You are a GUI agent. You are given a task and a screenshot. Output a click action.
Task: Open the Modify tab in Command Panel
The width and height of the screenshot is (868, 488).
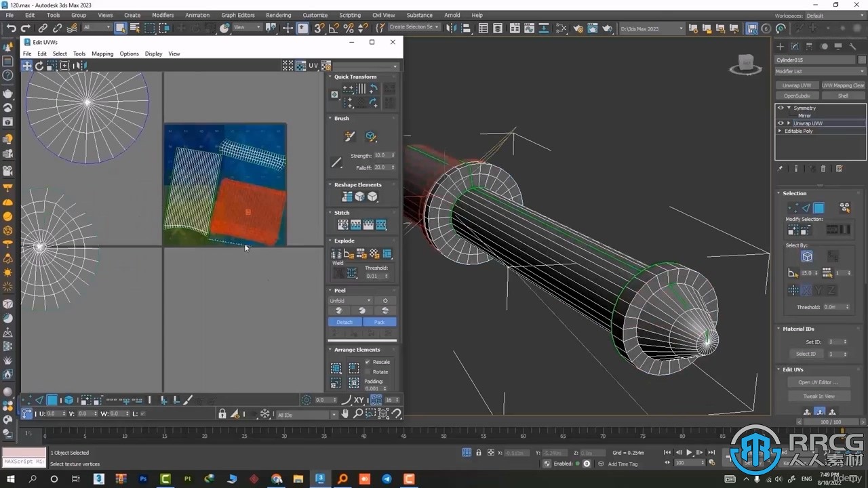tap(795, 46)
